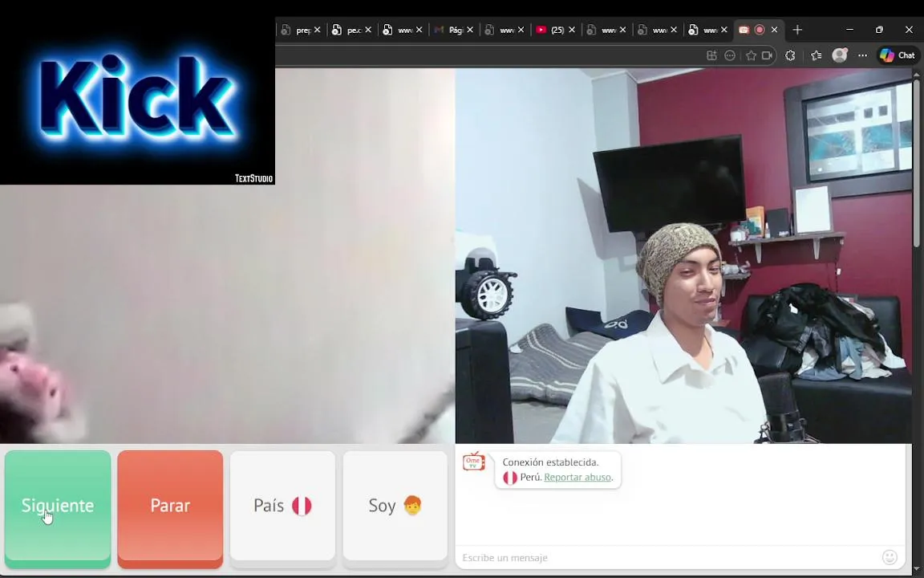Close the YouTube (25) tab
Viewport: 924px width, 578px height.
[x=572, y=30]
